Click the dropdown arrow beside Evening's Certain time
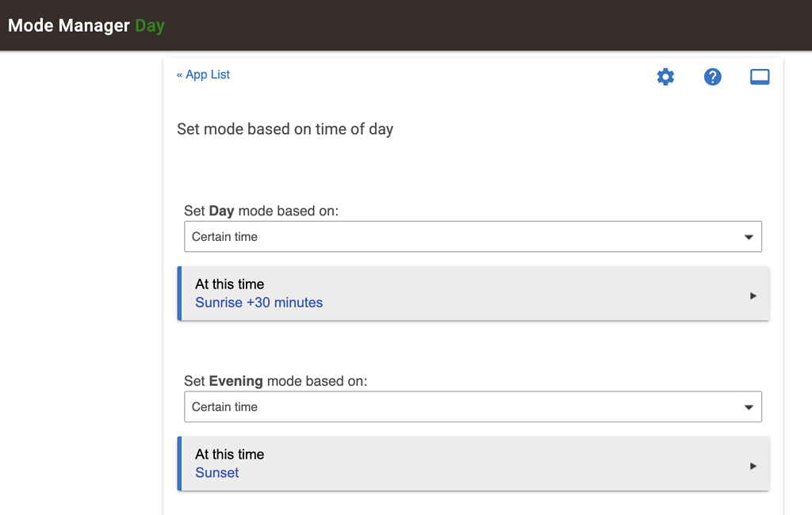The width and height of the screenshot is (812, 515). tap(749, 406)
